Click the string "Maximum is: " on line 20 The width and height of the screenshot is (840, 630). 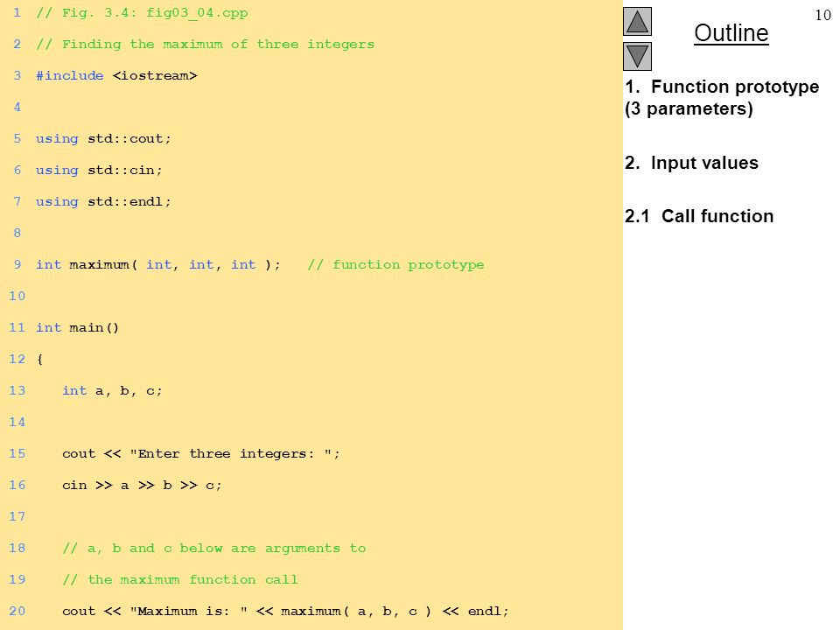tap(189, 611)
